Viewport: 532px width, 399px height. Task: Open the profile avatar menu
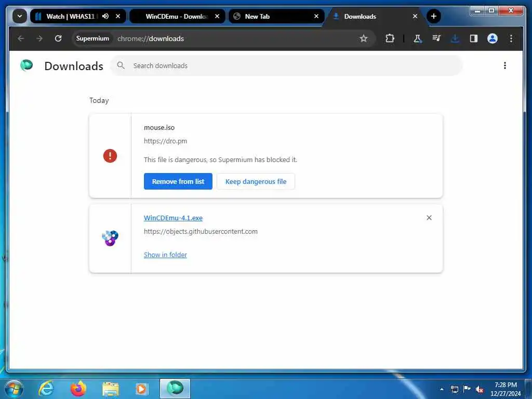[x=493, y=38]
